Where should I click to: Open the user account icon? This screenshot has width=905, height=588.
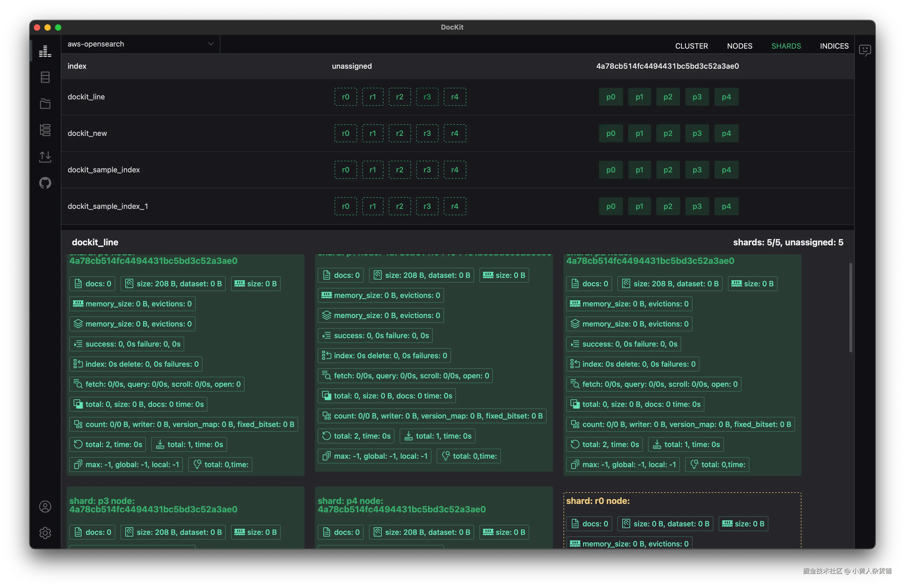45,507
